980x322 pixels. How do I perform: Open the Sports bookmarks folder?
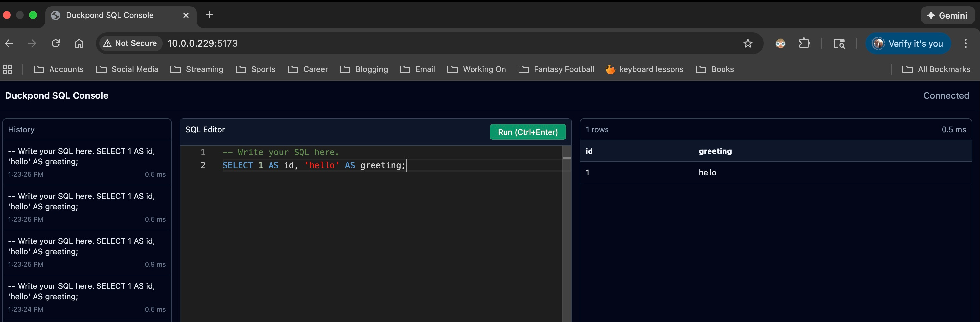coord(256,69)
